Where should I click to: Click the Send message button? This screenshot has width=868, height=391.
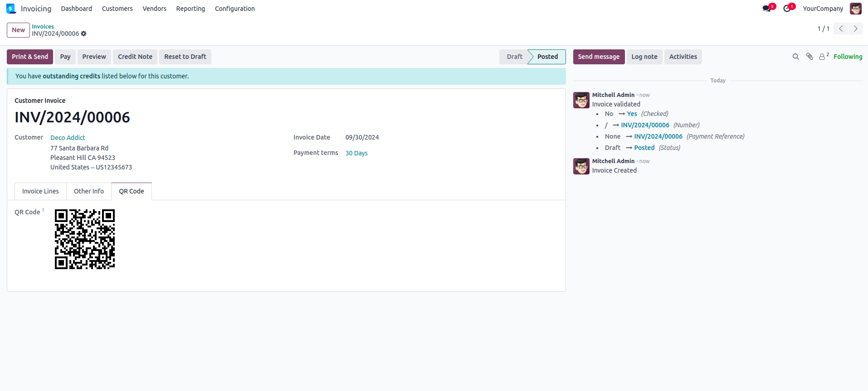point(599,57)
